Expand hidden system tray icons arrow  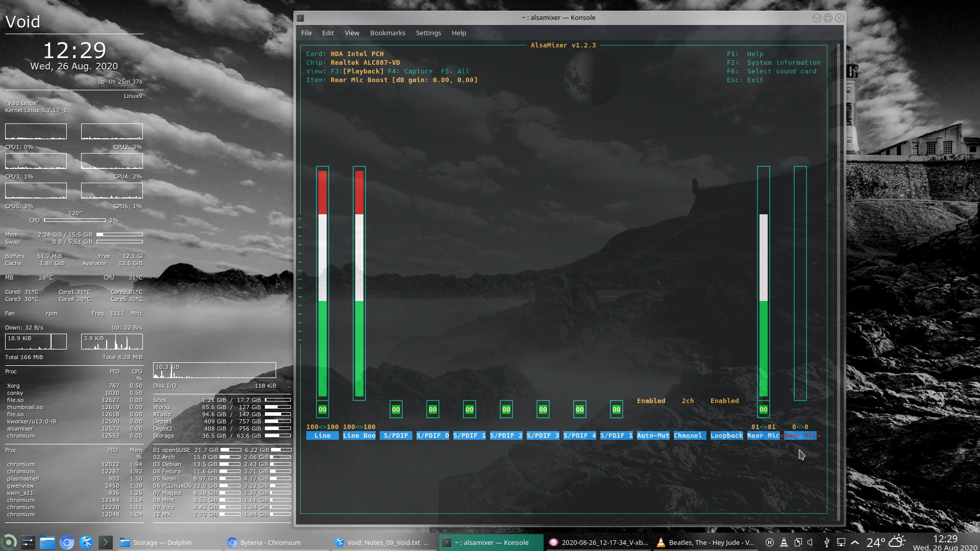pyautogui.click(x=855, y=542)
